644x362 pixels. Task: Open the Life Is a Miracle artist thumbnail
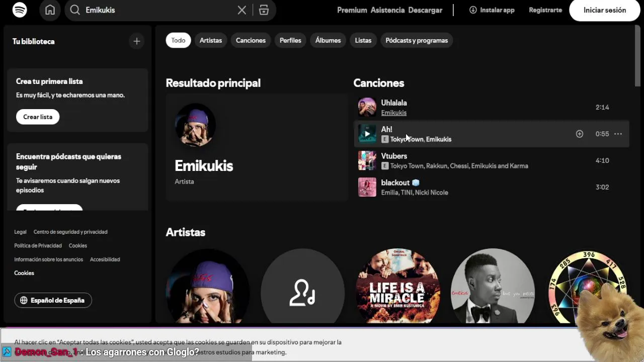398,286
